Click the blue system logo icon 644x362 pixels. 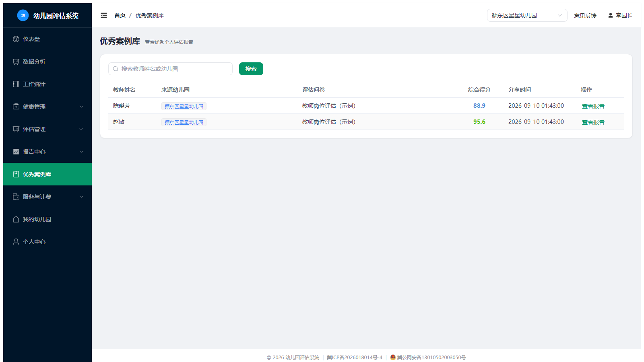(23, 15)
